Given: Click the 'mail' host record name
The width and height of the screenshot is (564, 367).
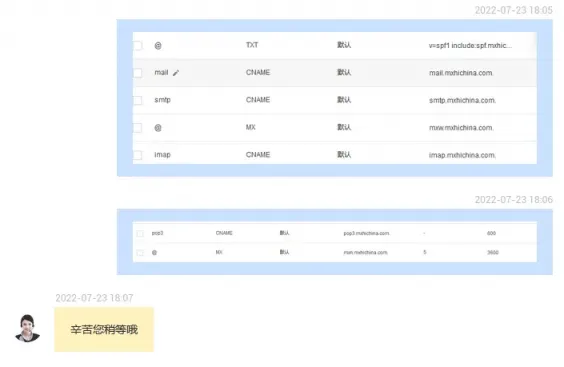Looking at the screenshot, I should pos(161,72).
